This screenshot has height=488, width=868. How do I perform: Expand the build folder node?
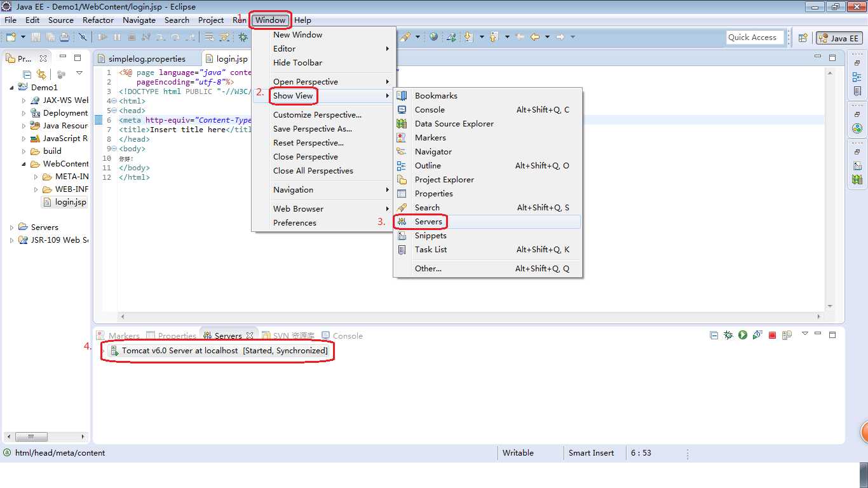click(24, 151)
